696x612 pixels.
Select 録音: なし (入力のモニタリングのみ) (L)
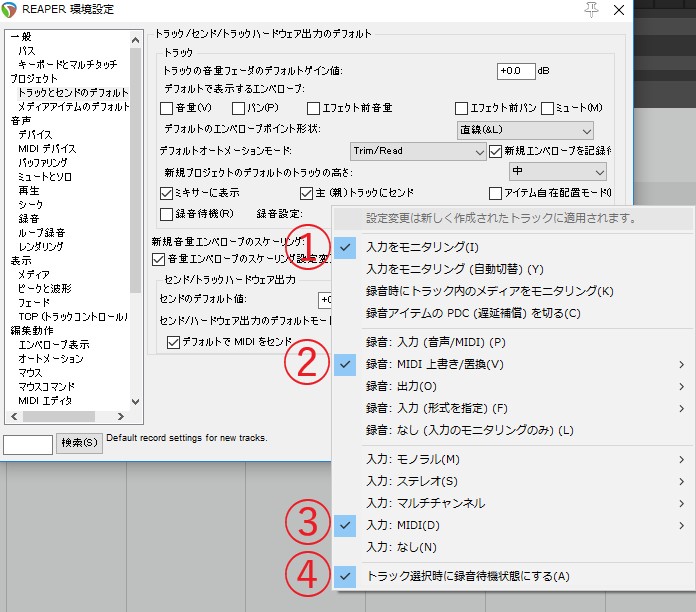click(514, 430)
